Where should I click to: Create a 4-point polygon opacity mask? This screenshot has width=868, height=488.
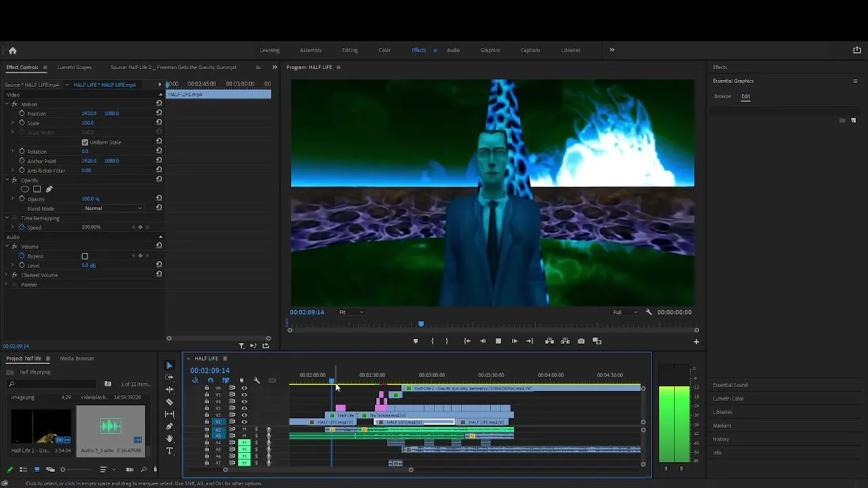coord(37,189)
